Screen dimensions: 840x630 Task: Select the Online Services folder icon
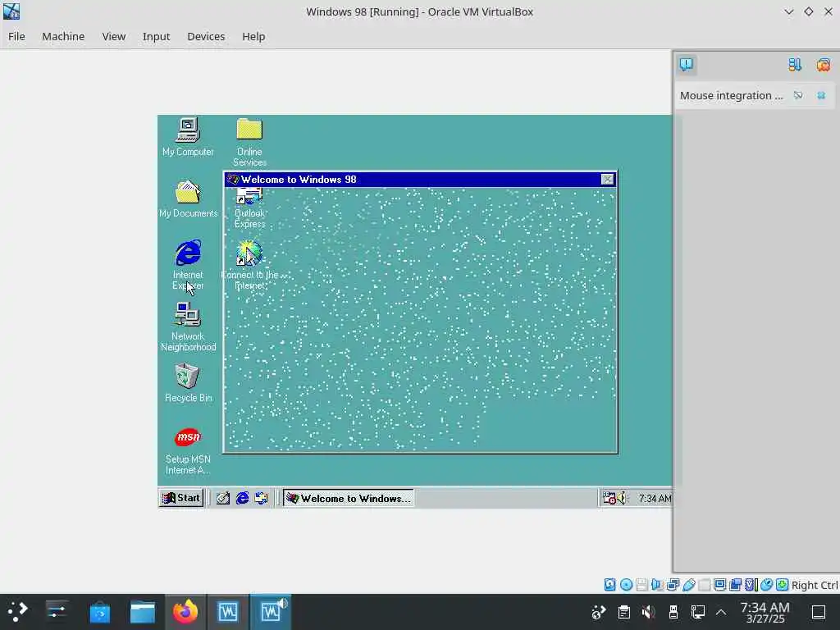point(249,142)
